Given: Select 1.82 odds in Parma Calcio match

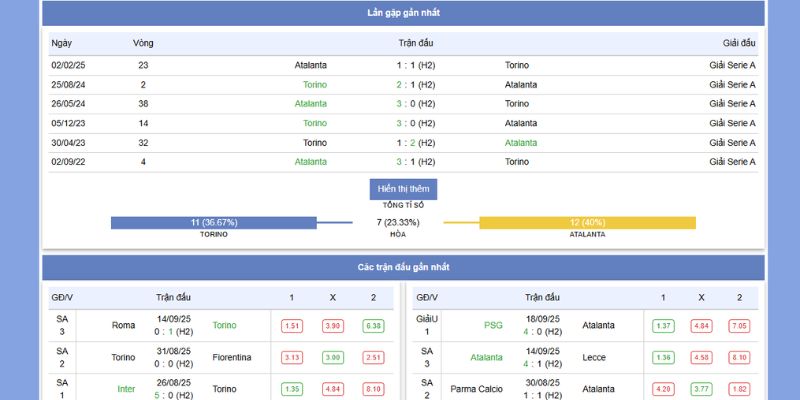Looking at the screenshot, I should [x=739, y=389].
